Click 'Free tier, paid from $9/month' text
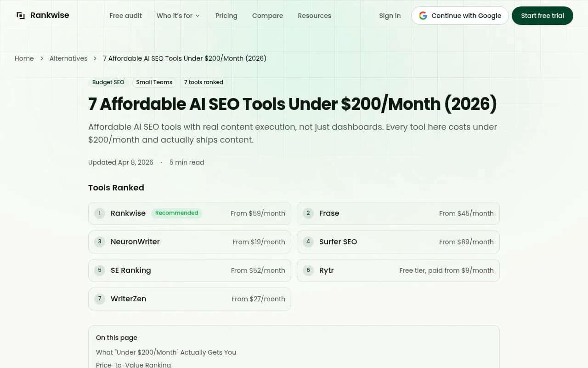588x368 pixels. tap(447, 270)
